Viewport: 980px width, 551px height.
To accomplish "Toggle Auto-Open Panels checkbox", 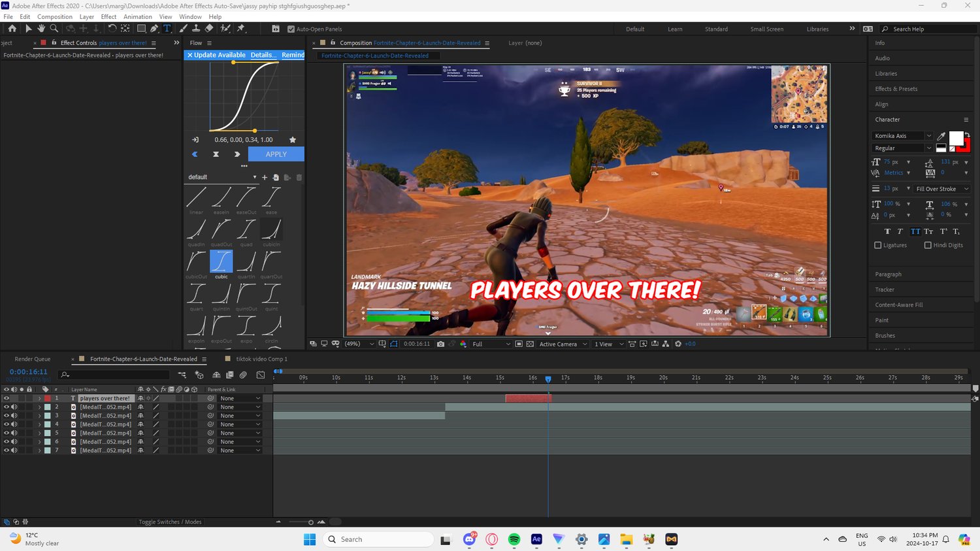I will pos(291,29).
